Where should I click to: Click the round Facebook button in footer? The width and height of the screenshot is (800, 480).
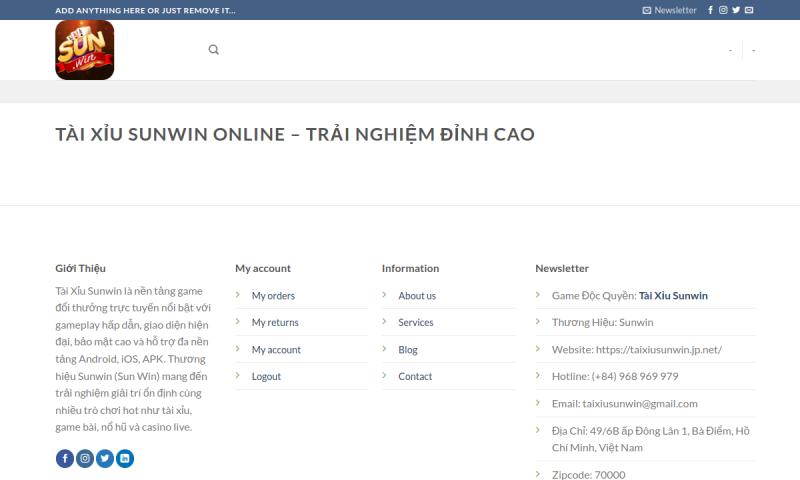[x=65, y=459]
